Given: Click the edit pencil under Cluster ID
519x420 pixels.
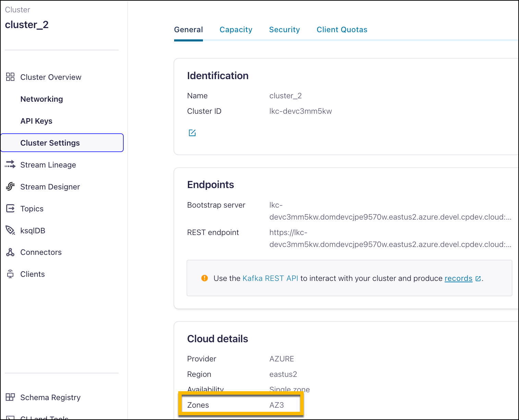Looking at the screenshot, I should pos(192,133).
